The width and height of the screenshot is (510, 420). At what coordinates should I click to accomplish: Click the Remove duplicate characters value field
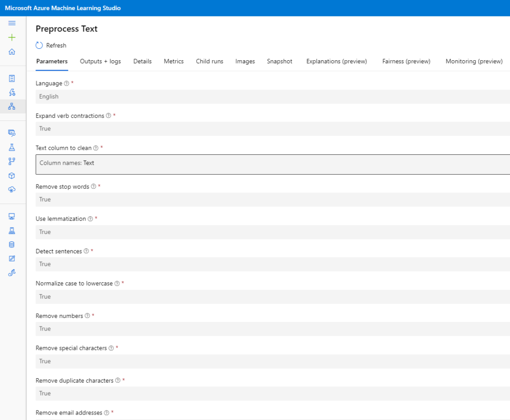272,394
